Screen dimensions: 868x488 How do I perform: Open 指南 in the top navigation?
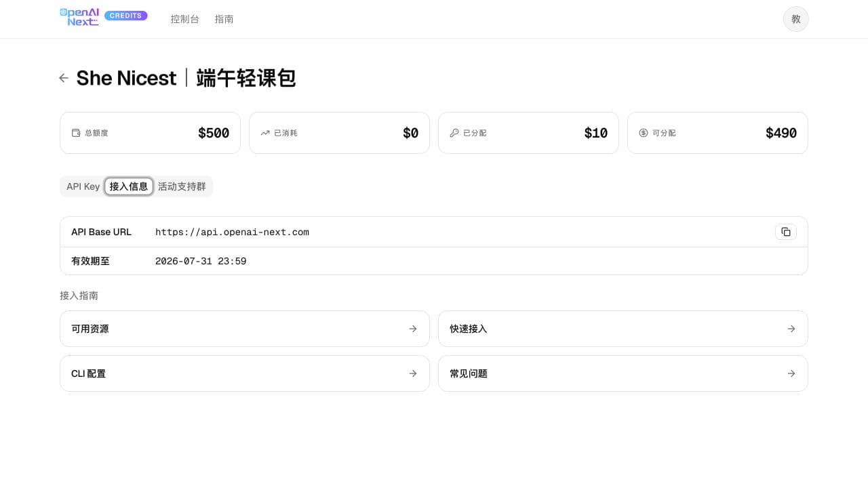(x=224, y=19)
